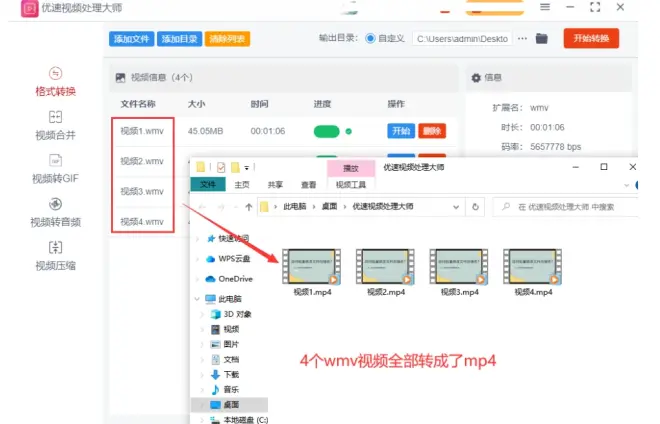The image size is (660, 424).
Task: Select 文档 folder in navigation pane
Action: click(225, 360)
